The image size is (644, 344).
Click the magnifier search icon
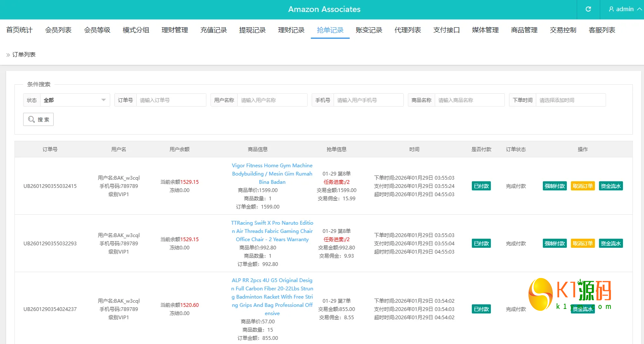pyautogui.click(x=32, y=119)
